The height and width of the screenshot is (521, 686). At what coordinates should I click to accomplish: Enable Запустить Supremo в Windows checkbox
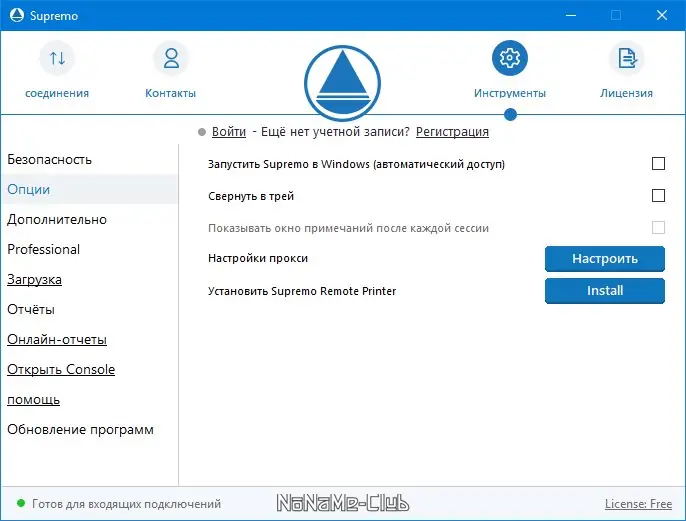658,164
